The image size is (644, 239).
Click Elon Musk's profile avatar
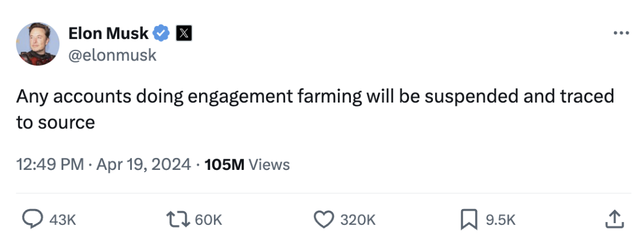click(x=38, y=44)
